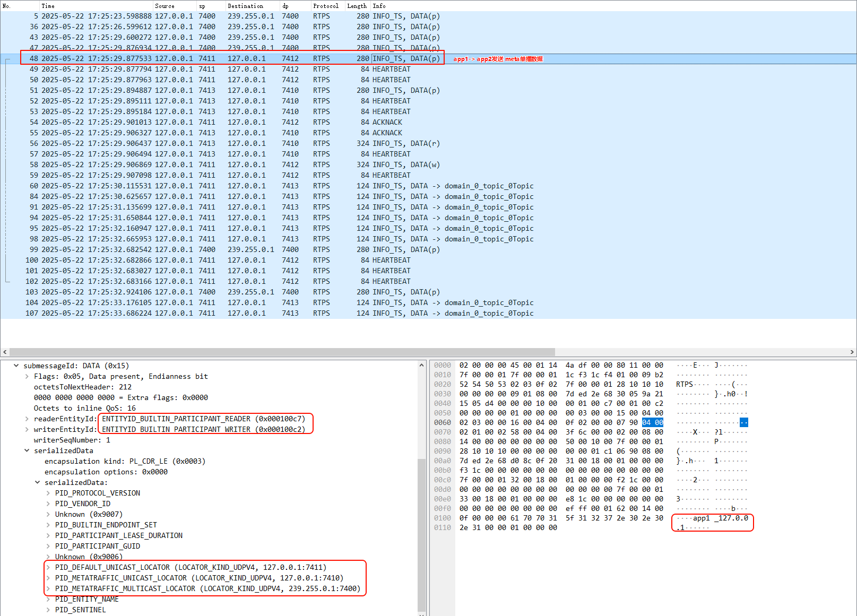857x616 pixels.
Task: Click the Length column header
Action: pos(357,6)
